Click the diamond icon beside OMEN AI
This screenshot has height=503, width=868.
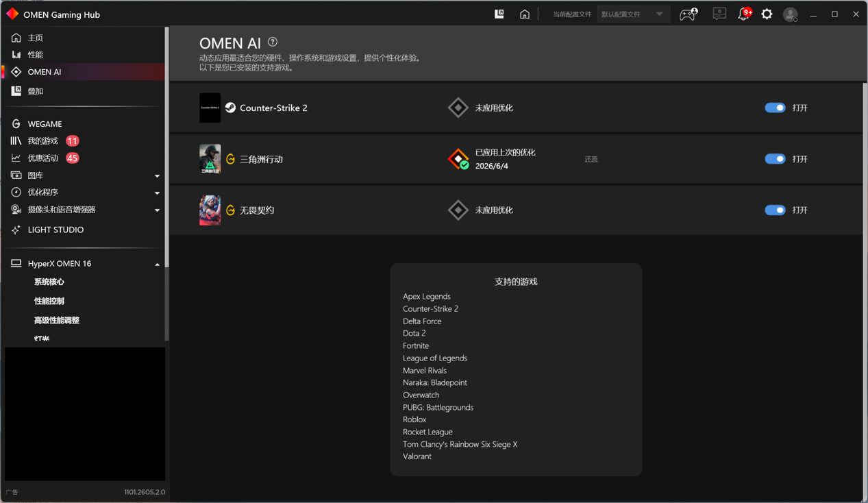click(x=16, y=72)
